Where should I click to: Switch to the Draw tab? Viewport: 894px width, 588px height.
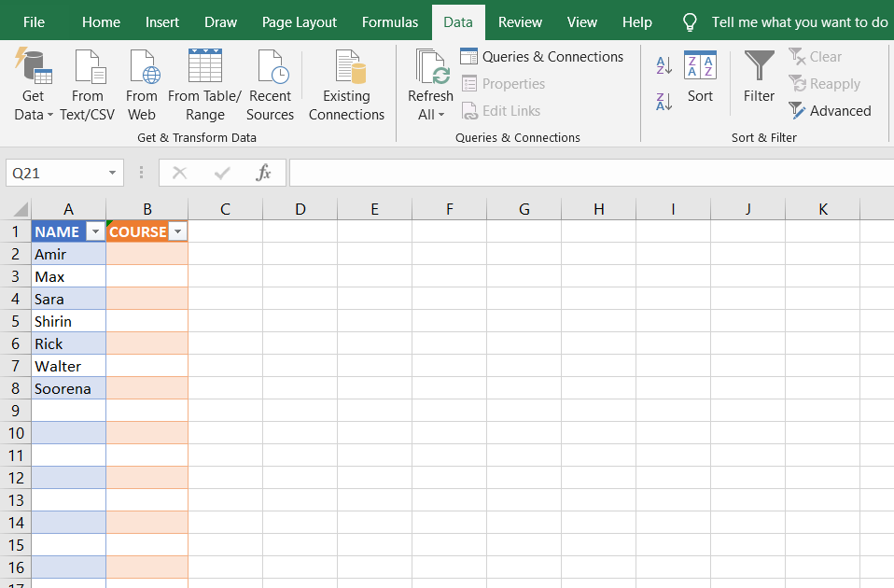coord(220,22)
